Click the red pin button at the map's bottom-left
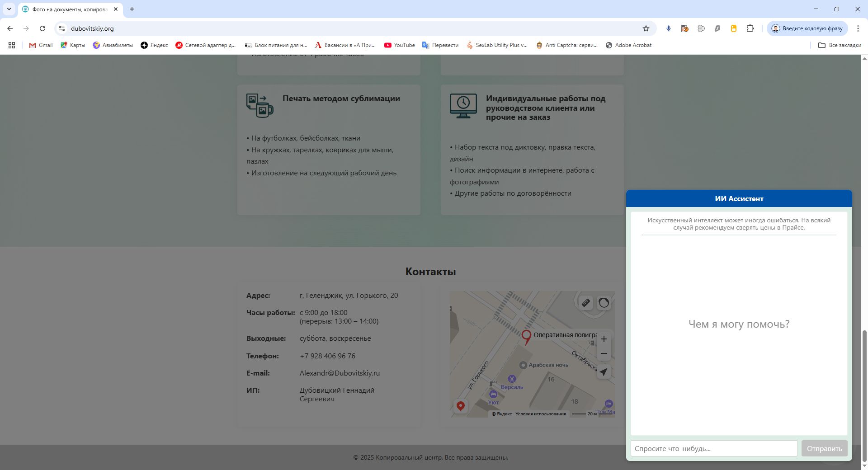 (x=461, y=406)
